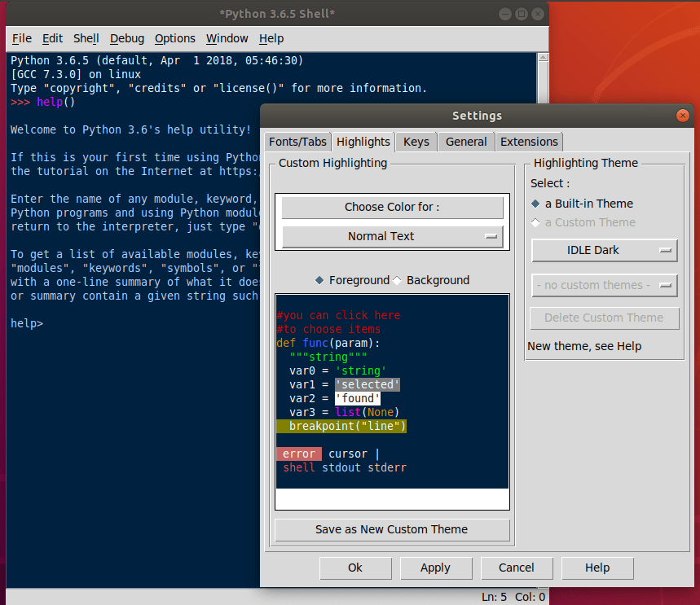
Task: Open the Debug menu
Action: [127, 38]
